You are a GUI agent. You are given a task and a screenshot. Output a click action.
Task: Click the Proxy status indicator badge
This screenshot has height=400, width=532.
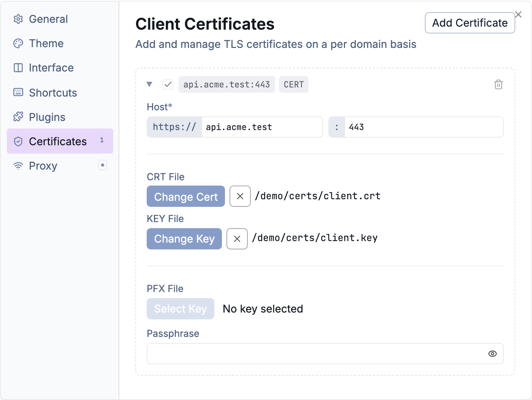click(x=103, y=165)
